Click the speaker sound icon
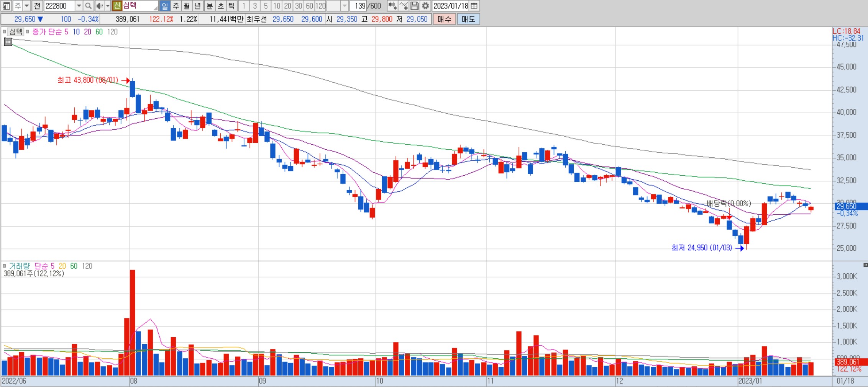Viewport: 868px width, 387px height. click(99, 6)
